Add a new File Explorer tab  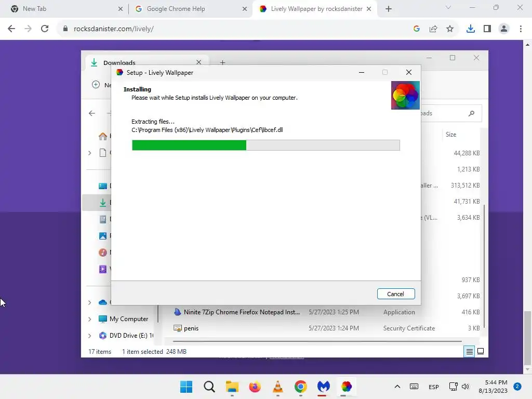tap(222, 62)
